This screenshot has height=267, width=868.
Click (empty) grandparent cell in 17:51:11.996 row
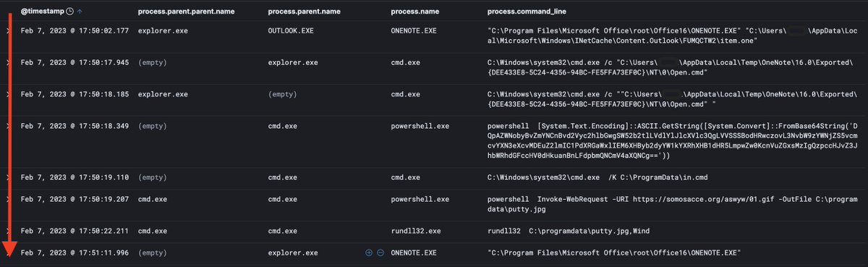click(153, 253)
